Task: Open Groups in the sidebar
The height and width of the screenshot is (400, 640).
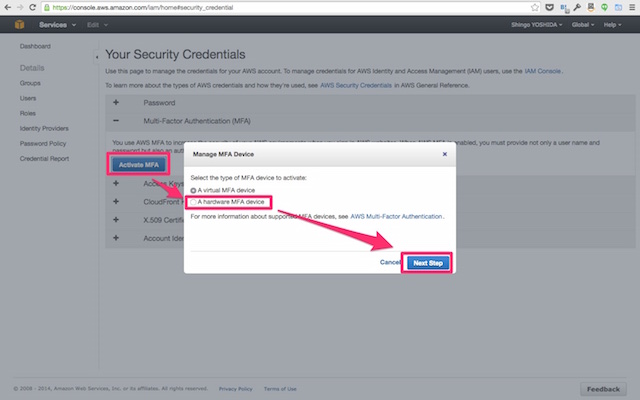Action: coord(30,83)
